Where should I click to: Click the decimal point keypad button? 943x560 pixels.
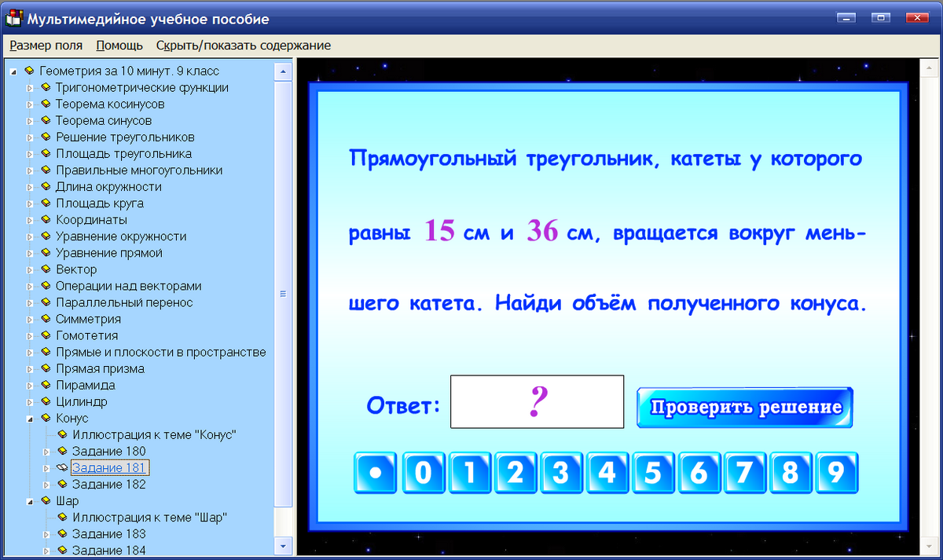tap(375, 474)
